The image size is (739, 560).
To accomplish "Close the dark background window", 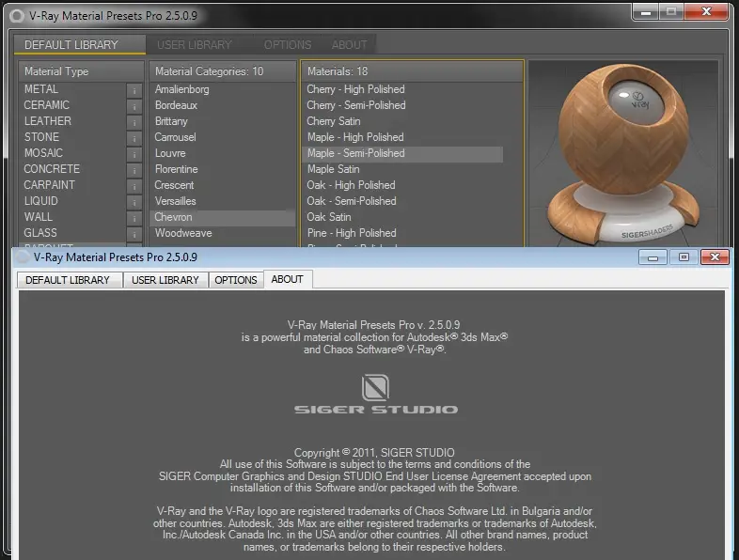I will tap(706, 12).
